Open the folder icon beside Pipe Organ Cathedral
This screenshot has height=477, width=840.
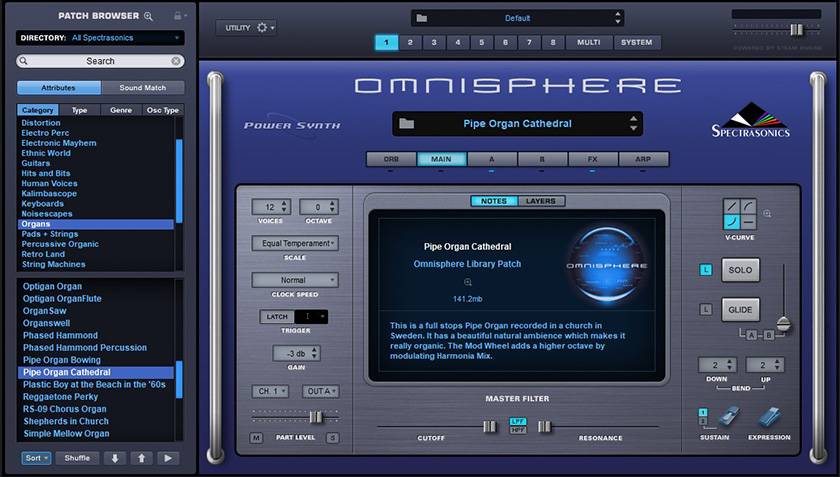[x=407, y=124]
